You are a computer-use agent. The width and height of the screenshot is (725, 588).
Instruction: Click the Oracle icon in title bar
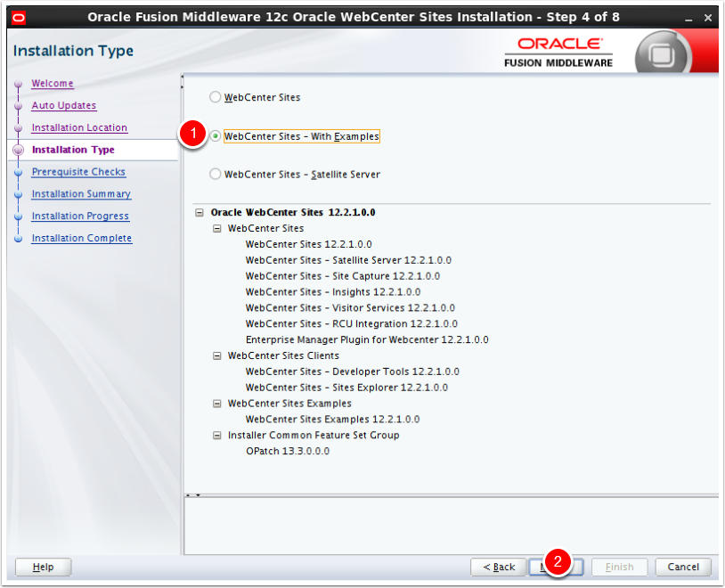click(20, 17)
